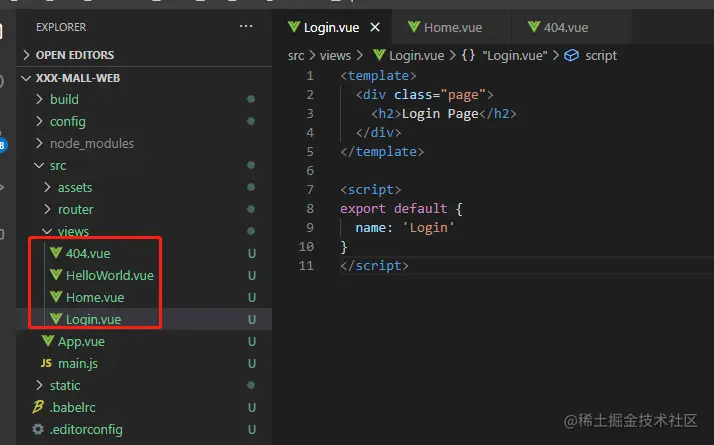Click line number 1 in the gutter
Screen dimensions: 714x445
click(x=310, y=76)
